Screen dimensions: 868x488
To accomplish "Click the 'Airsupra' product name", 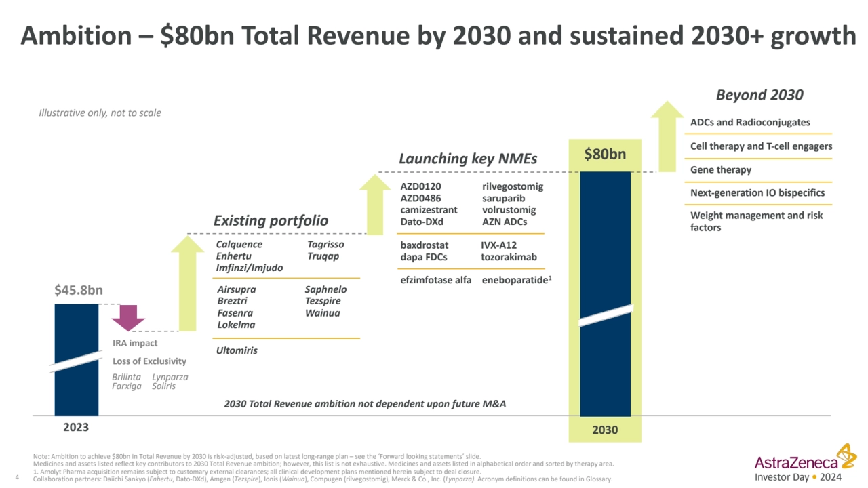I will pyautogui.click(x=237, y=289).
